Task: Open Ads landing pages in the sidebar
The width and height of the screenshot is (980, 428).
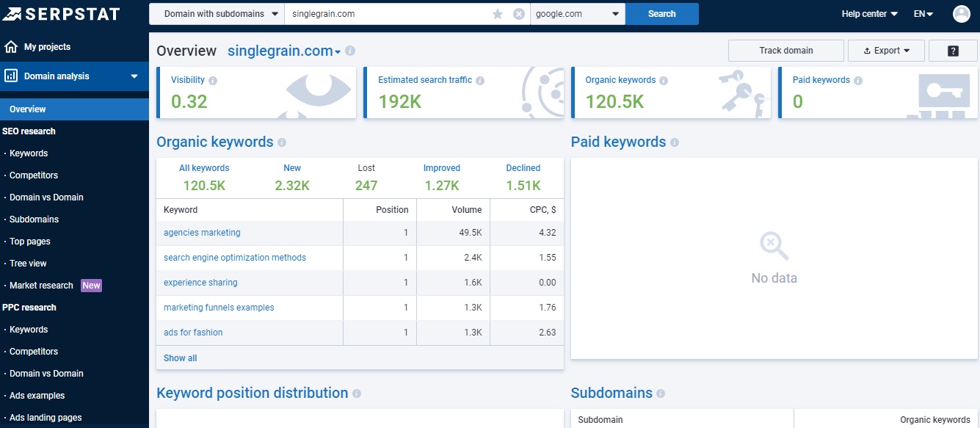Action: pos(46,418)
